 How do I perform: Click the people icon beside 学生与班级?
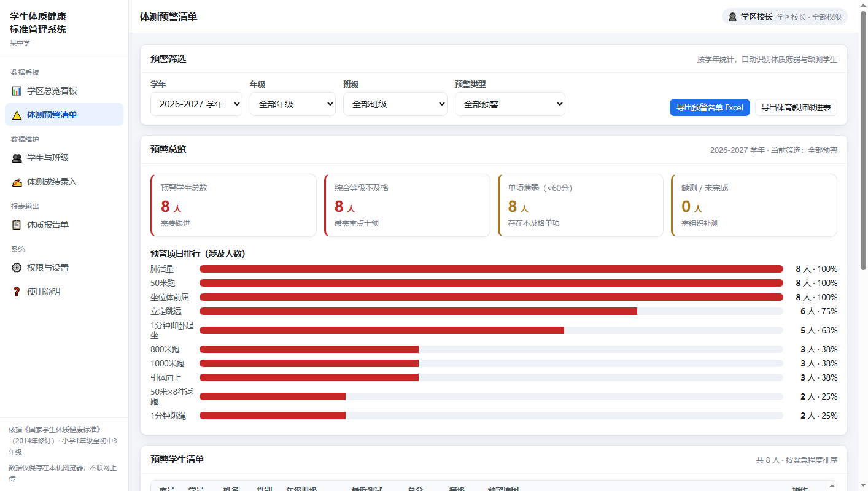(17, 158)
